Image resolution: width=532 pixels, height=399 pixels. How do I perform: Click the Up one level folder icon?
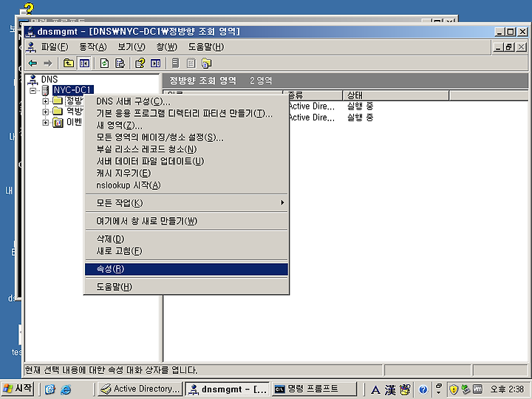[x=69, y=63]
